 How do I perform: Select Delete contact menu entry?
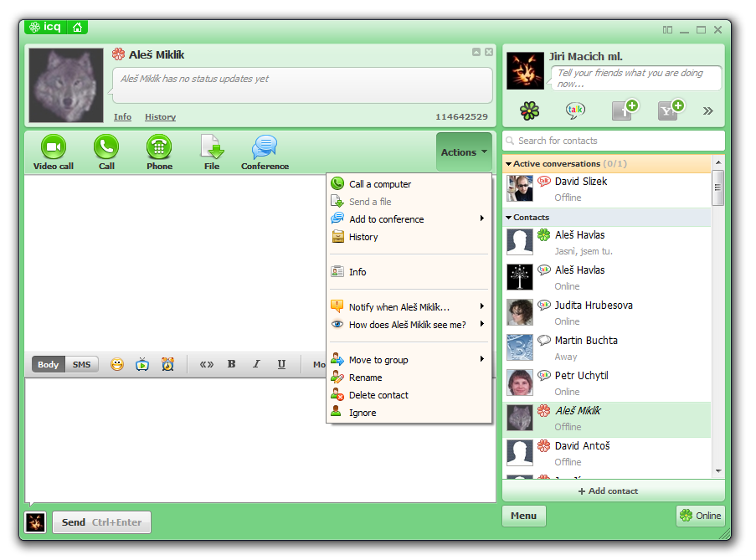tap(409, 395)
